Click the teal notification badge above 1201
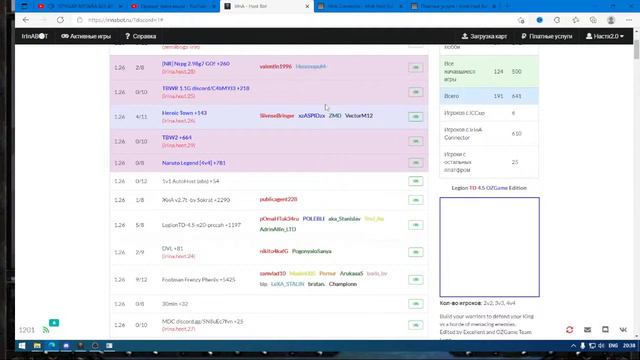This screenshot has height=360, width=640. coord(54,323)
